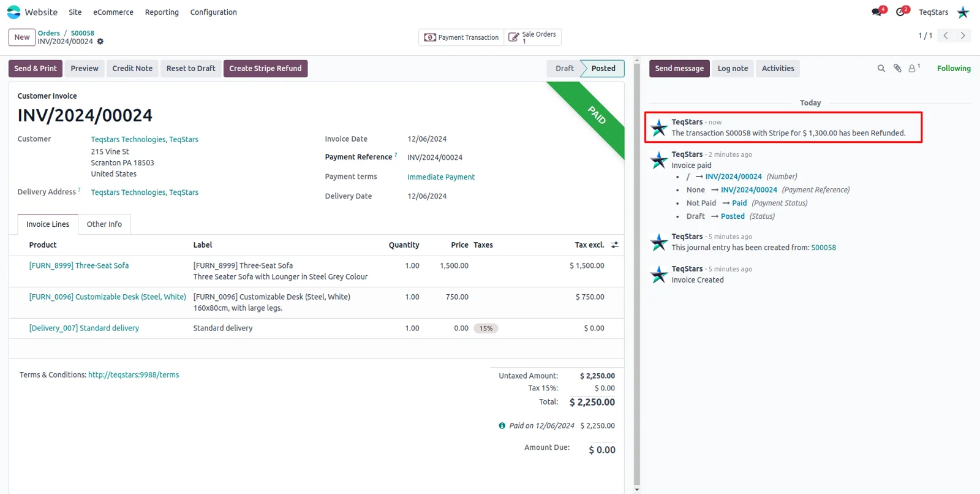Reset invoice to Draft
Image resolution: width=980 pixels, height=494 pixels.
(191, 69)
